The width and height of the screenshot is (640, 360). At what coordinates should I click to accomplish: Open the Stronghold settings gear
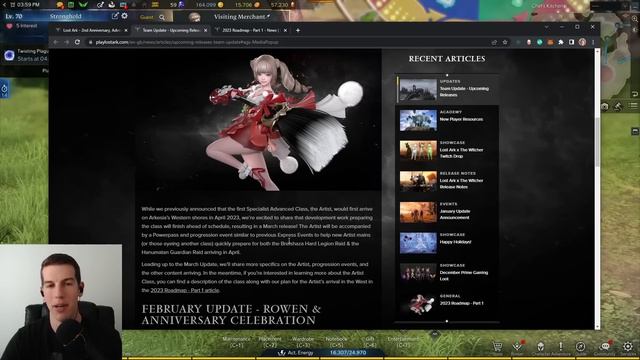click(124, 16)
